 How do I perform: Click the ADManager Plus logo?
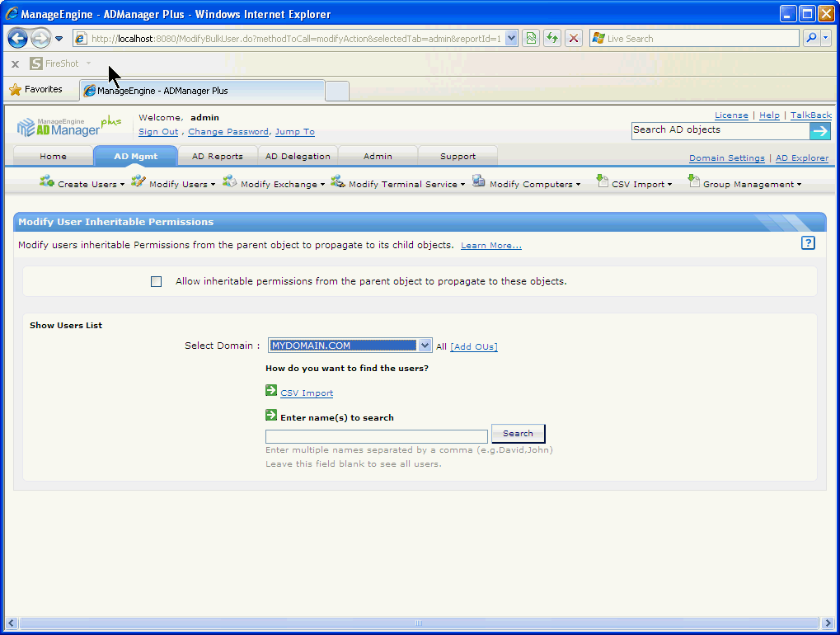point(68,126)
